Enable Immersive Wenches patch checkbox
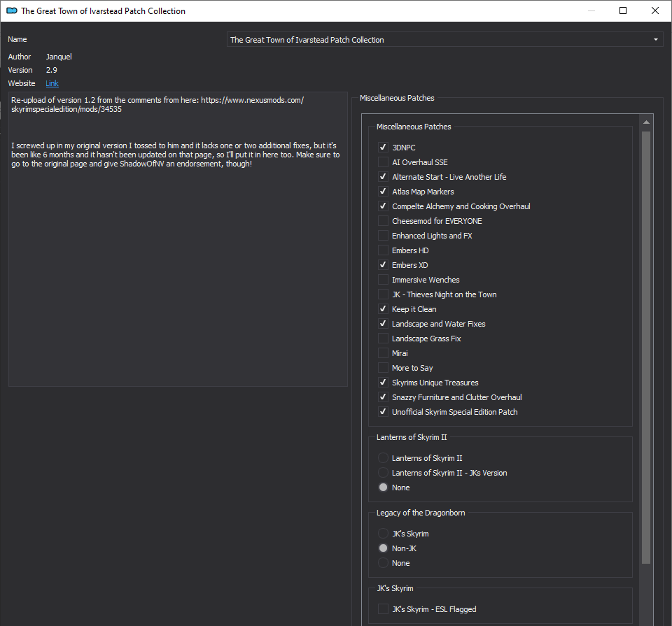 click(383, 280)
